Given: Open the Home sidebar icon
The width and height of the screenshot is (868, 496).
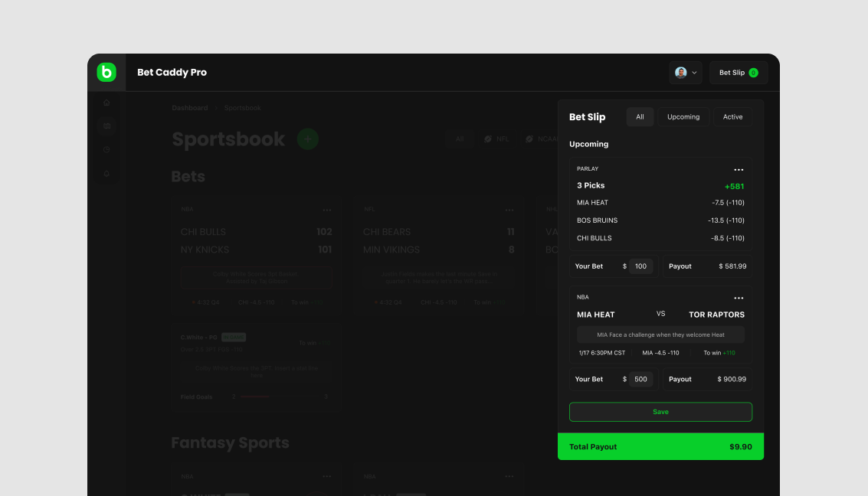Looking at the screenshot, I should coord(106,103).
